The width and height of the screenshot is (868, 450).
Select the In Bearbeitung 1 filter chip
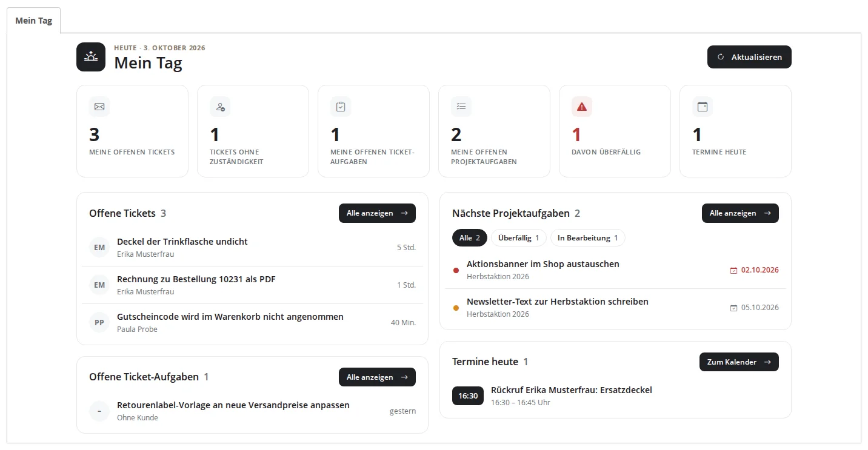tap(588, 238)
